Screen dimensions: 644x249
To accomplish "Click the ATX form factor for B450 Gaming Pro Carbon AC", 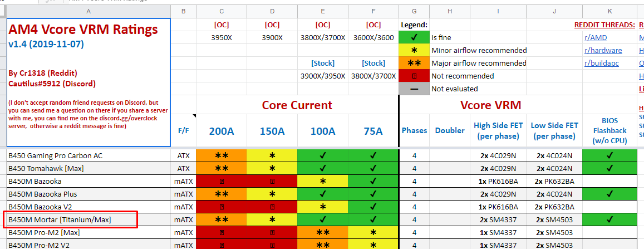I will pyautogui.click(x=183, y=156).
